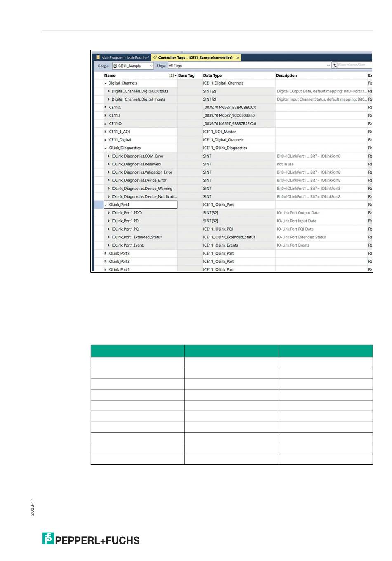
Task: Click SINT[32] data type of IOLink_Port1.PDO
Action: pos(211,213)
